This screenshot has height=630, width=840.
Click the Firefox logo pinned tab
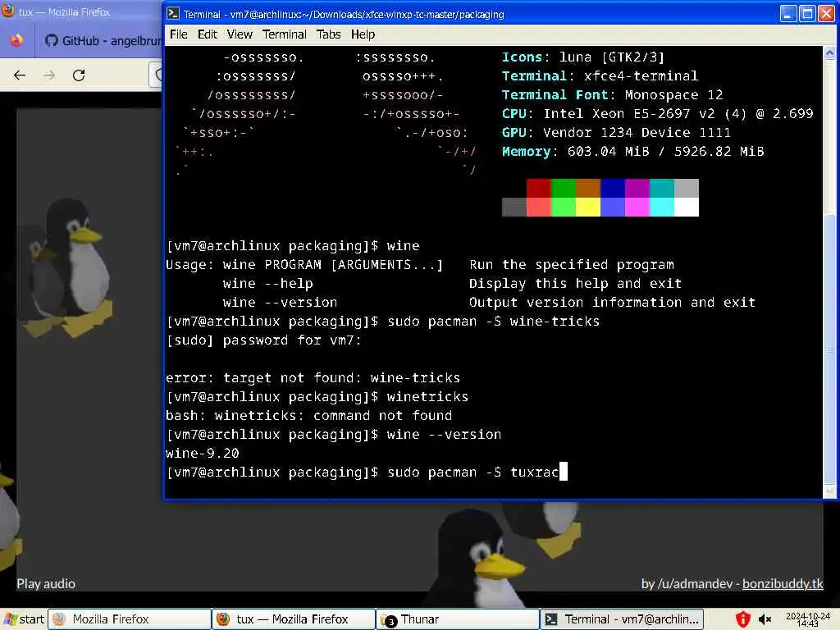click(x=16, y=41)
